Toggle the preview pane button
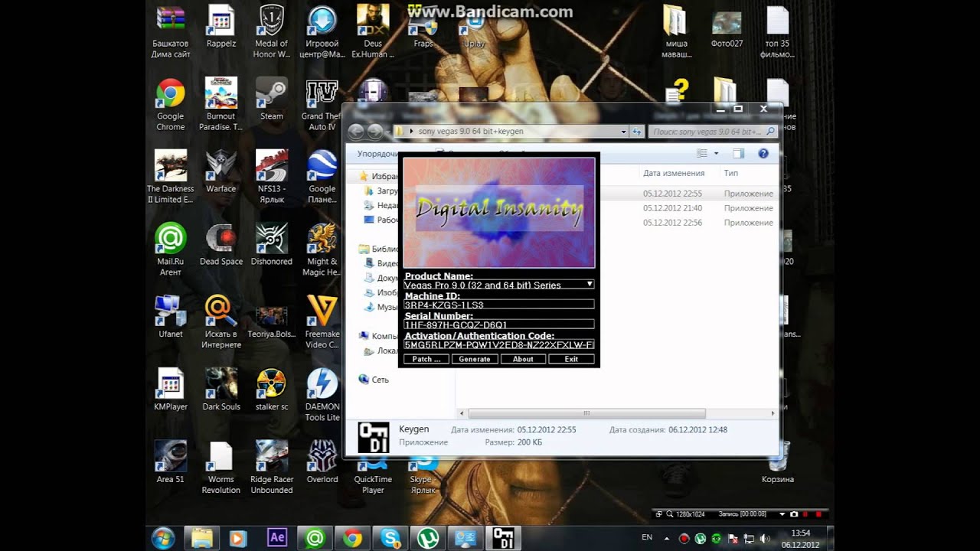 pyautogui.click(x=738, y=154)
